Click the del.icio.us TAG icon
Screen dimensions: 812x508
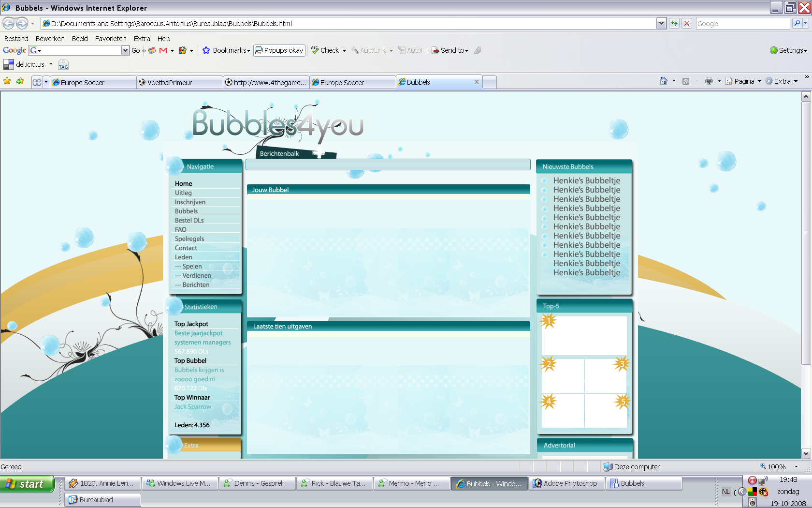coord(63,65)
